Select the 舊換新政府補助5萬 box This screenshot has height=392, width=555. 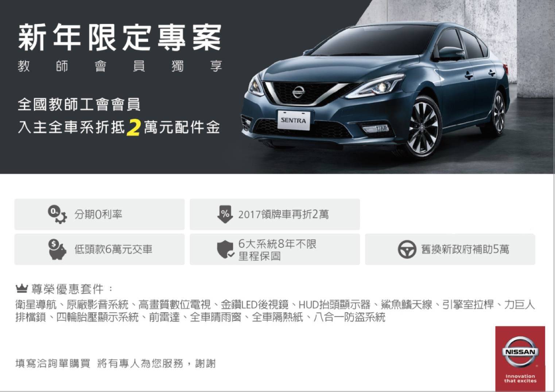pos(450,250)
